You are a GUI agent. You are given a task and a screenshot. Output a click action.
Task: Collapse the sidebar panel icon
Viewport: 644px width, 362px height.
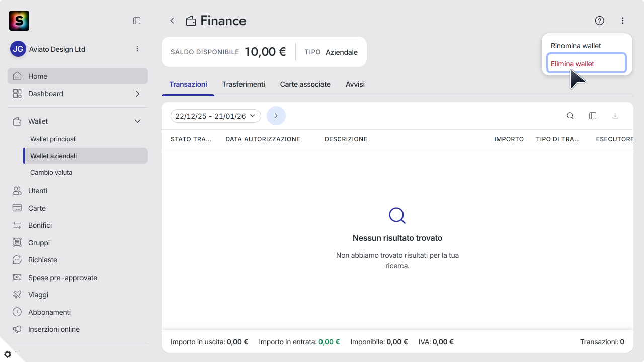(x=137, y=21)
